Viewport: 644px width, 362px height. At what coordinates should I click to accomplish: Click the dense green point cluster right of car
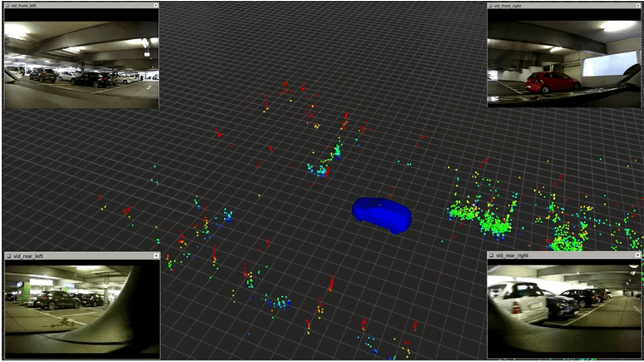tap(473, 212)
